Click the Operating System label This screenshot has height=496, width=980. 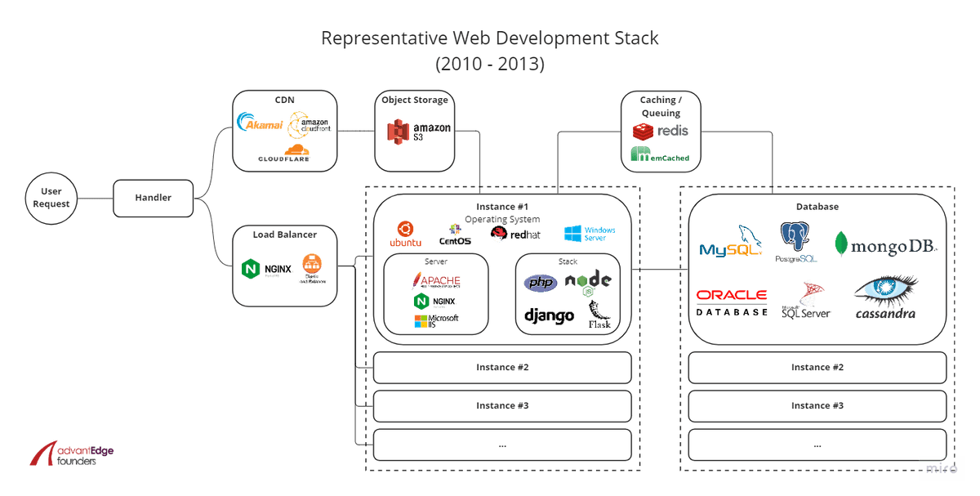tap(502, 219)
